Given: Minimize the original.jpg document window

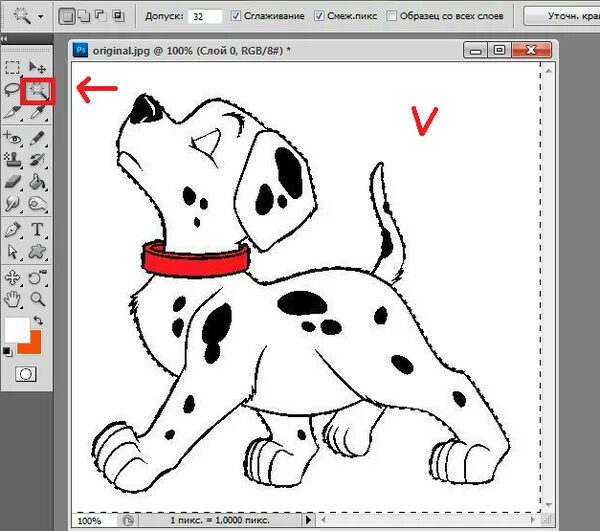Looking at the screenshot, I should point(475,50).
